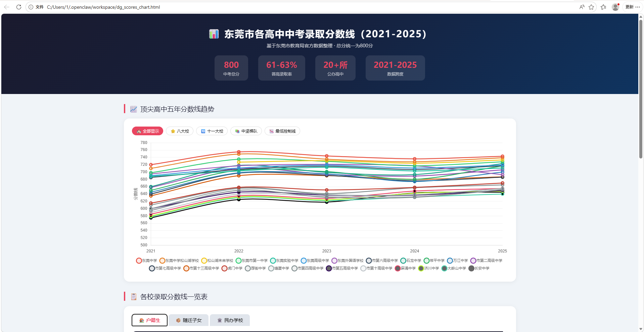Click the scrollbar down arrow
Screen dimensions: 644x332
click(641, 329)
